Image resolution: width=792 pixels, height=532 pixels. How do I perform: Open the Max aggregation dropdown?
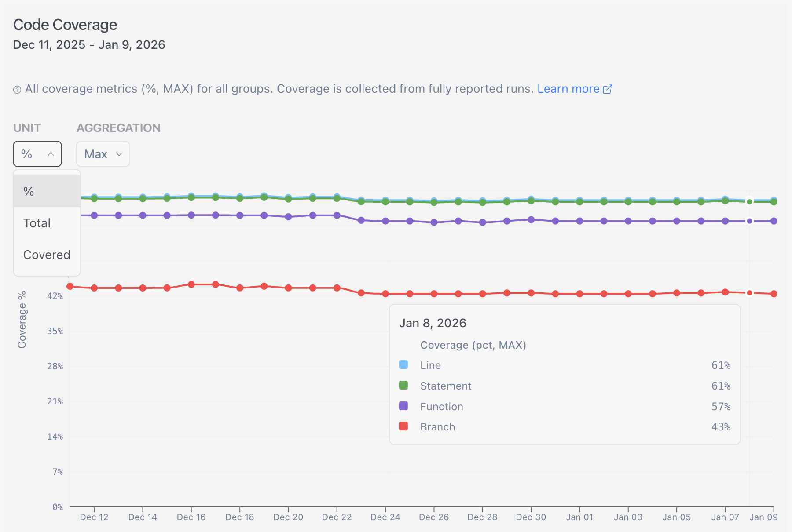click(x=103, y=154)
